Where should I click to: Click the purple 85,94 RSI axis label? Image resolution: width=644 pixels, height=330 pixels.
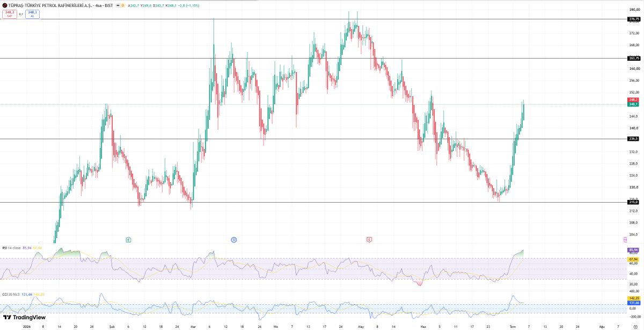[x=633, y=250]
